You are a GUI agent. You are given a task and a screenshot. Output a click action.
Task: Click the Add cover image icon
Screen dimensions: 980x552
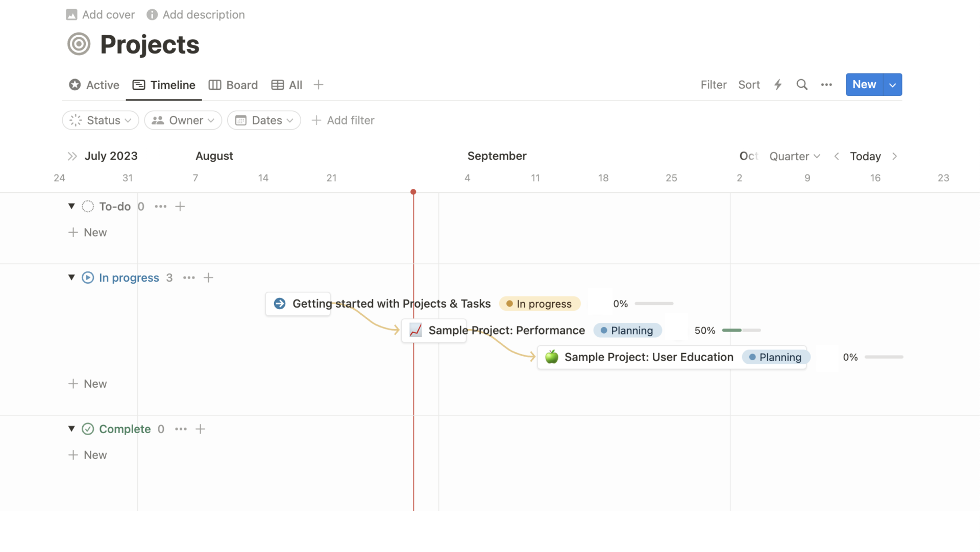click(x=72, y=15)
